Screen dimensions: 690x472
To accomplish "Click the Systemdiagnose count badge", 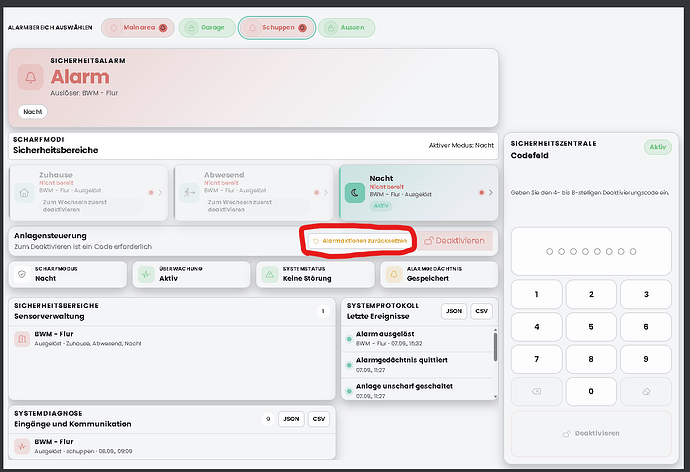I will [x=268, y=419].
